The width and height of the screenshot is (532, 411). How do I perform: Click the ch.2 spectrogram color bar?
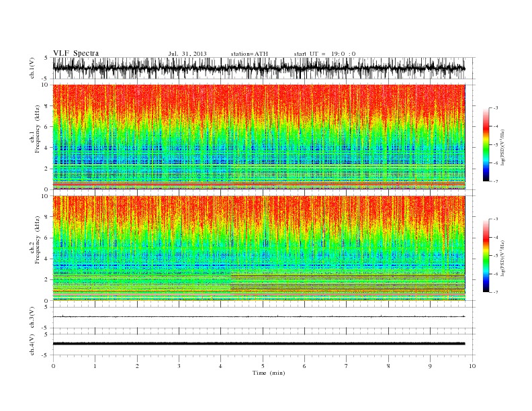pos(486,255)
